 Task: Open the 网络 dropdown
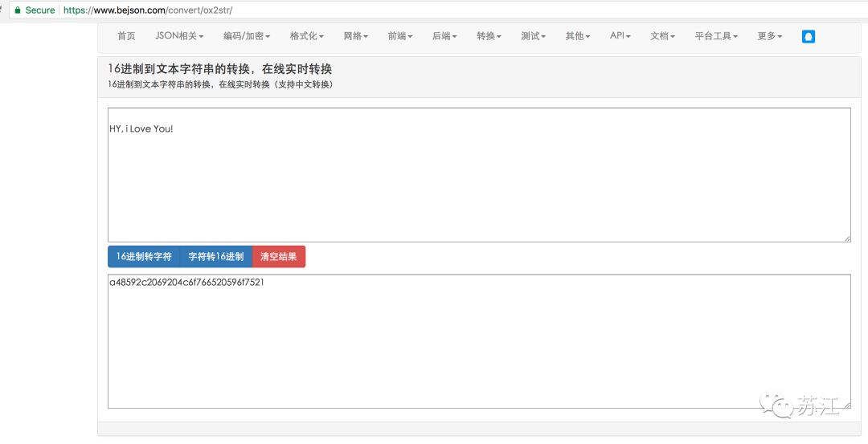[x=356, y=36]
